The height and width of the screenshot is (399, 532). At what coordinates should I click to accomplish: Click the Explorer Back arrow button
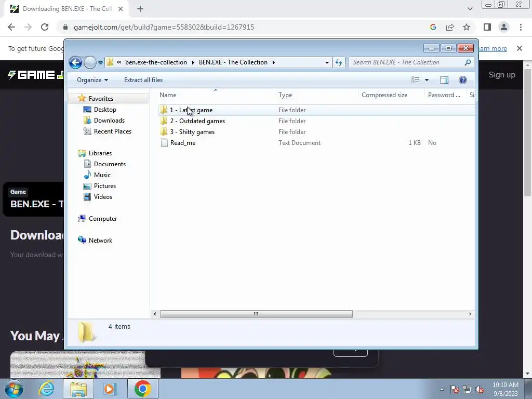pyautogui.click(x=75, y=62)
